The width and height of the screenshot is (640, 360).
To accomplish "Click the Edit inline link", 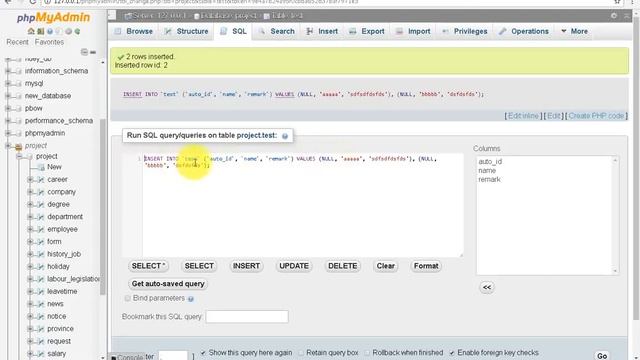I will [x=523, y=116].
